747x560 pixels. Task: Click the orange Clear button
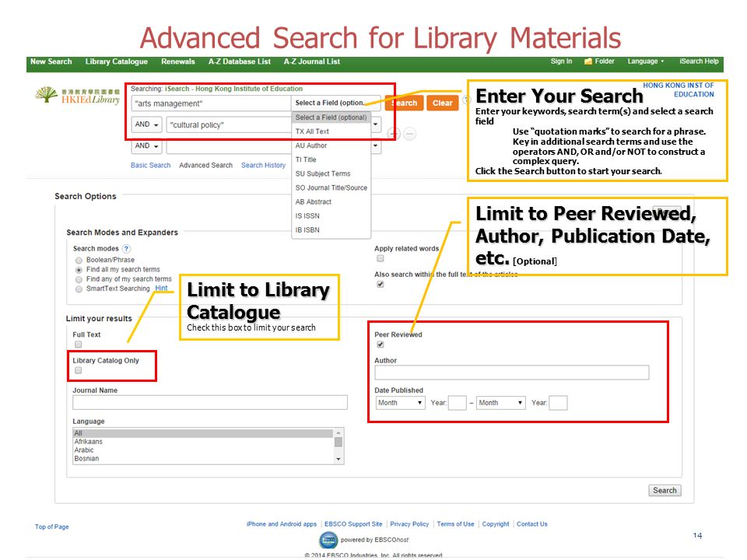[x=443, y=103]
